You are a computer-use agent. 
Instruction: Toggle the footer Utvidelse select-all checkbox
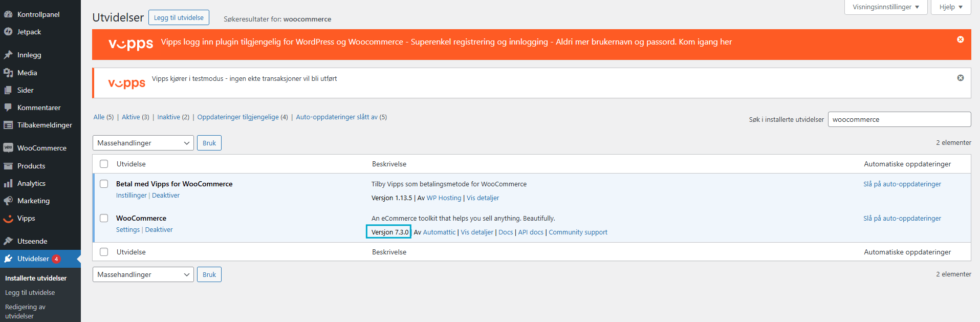pos(104,252)
